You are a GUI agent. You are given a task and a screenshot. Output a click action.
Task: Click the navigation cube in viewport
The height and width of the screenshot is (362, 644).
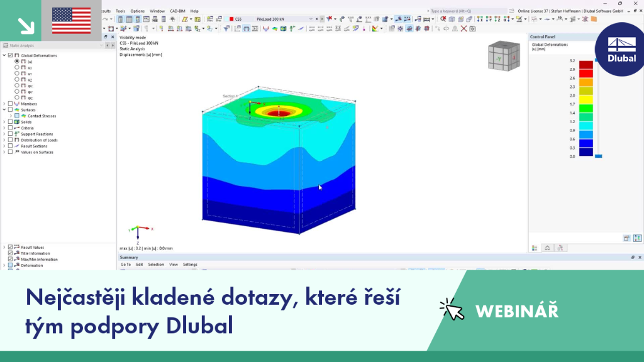click(504, 56)
